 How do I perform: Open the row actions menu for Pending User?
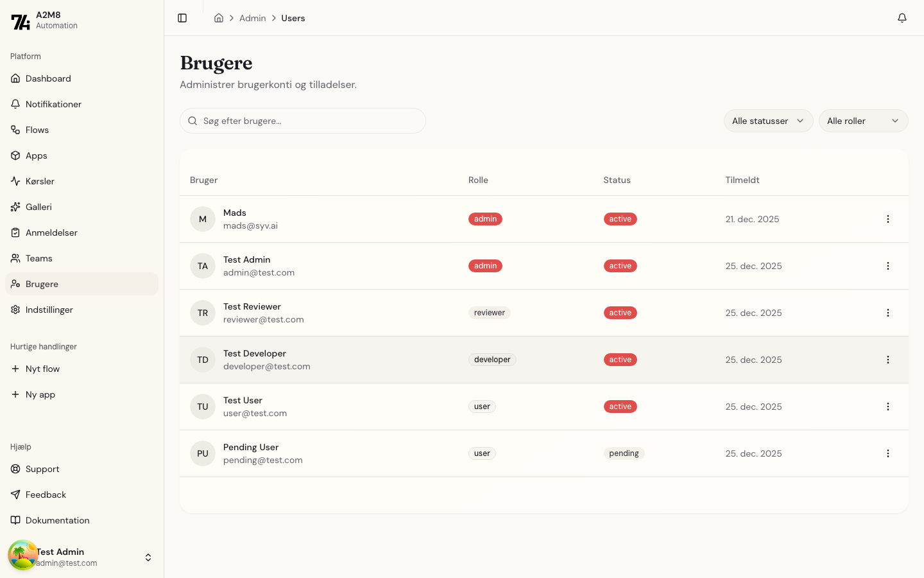coord(888,453)
